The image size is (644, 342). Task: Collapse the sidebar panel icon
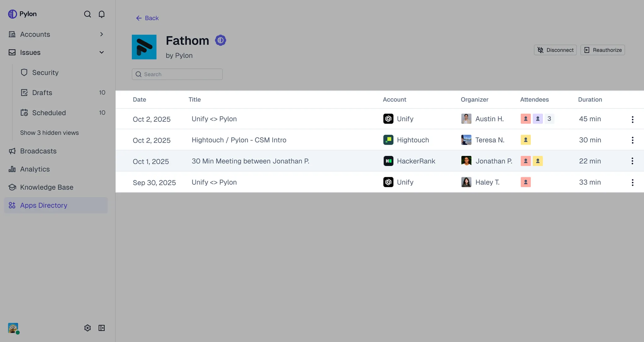tap(102, 328)
